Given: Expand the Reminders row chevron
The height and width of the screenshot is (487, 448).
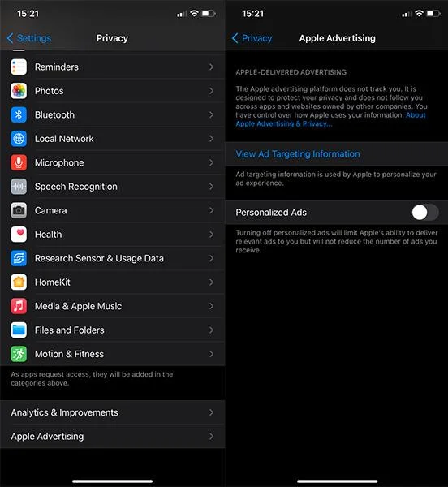Looking at the screenshot, I should pos(212,67).
